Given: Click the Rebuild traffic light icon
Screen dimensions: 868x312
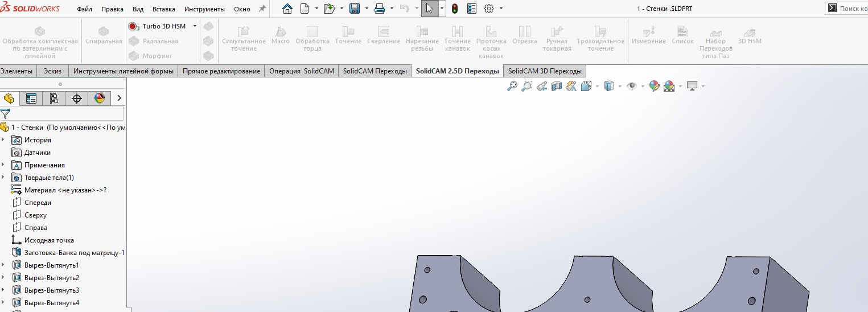Looking at the screenshot, I should coord(455,9).
